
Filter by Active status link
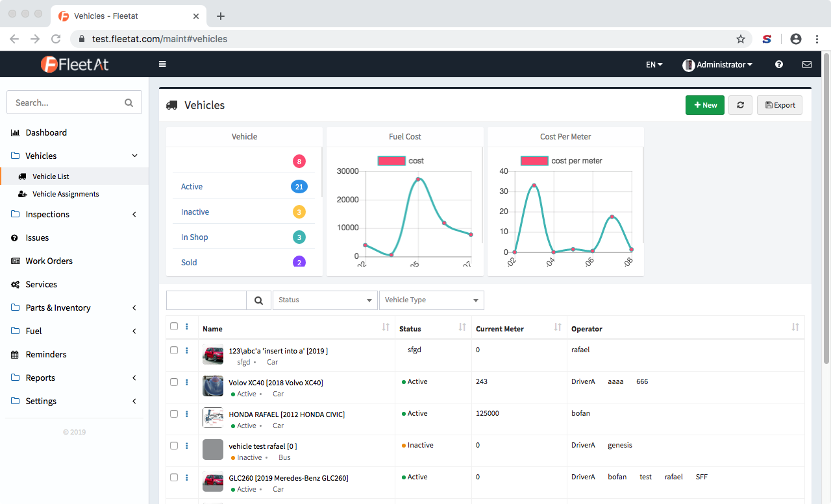tap(192, 187)
